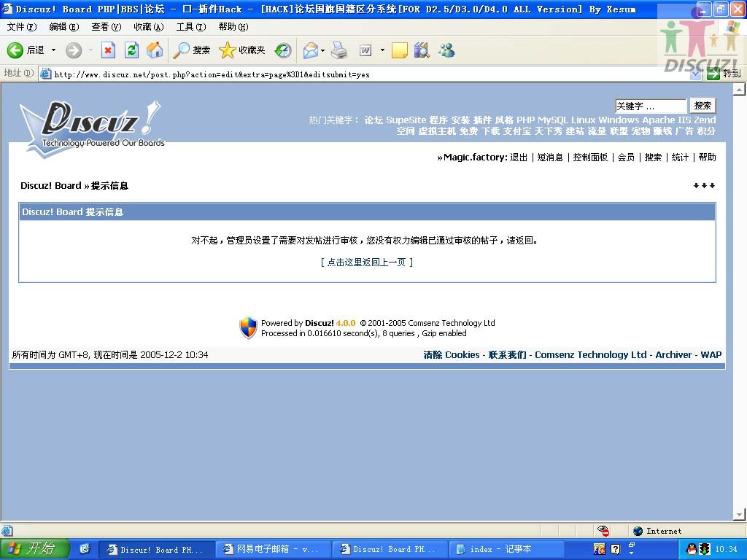Viewport: 747px width, 560px height.
Task: Open the search pane with magnifier icon
Action: click(x=181, y=50)
